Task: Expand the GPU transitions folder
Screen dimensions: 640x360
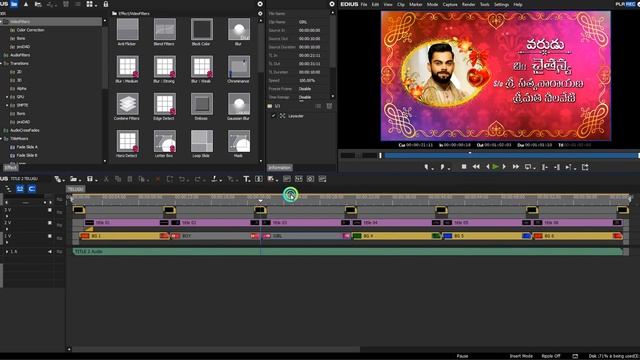Action: (7, 97)
